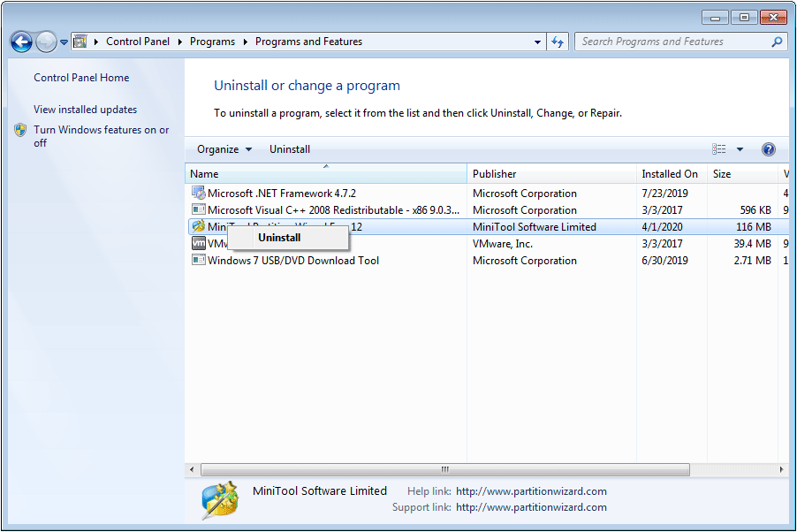
Task: Open Control Panel Home link
Action: [x=81, y=78]
